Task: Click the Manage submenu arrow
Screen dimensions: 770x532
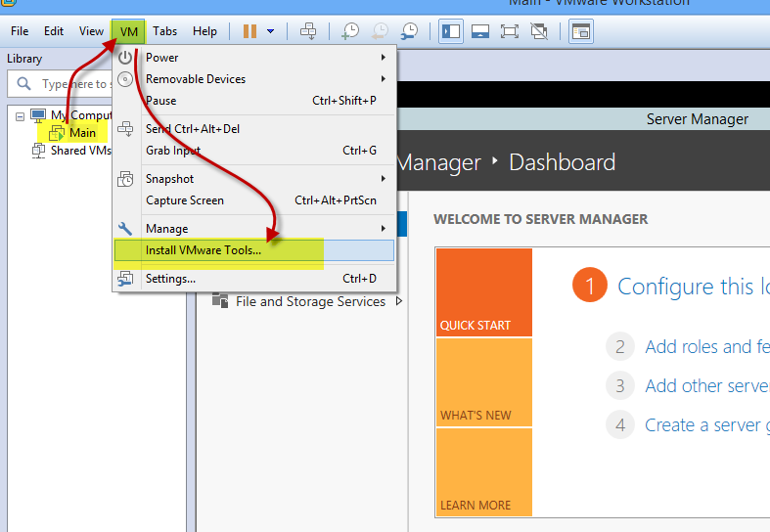Action: pyautogui.click(x=384, y=228)
